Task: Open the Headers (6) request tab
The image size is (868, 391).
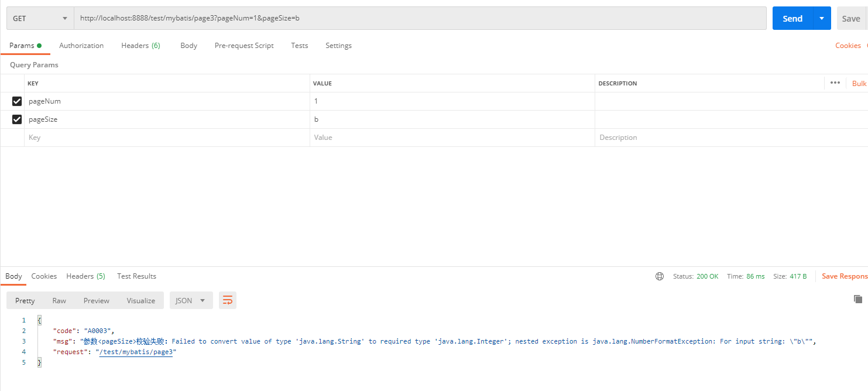Action: tap(140, 46)
